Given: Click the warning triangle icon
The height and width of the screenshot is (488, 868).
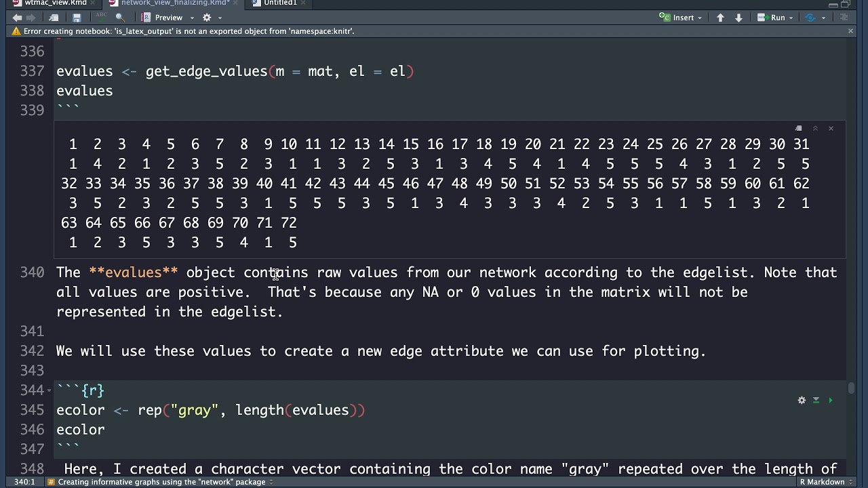Looking at the screenshot, I should coord(16,31).
